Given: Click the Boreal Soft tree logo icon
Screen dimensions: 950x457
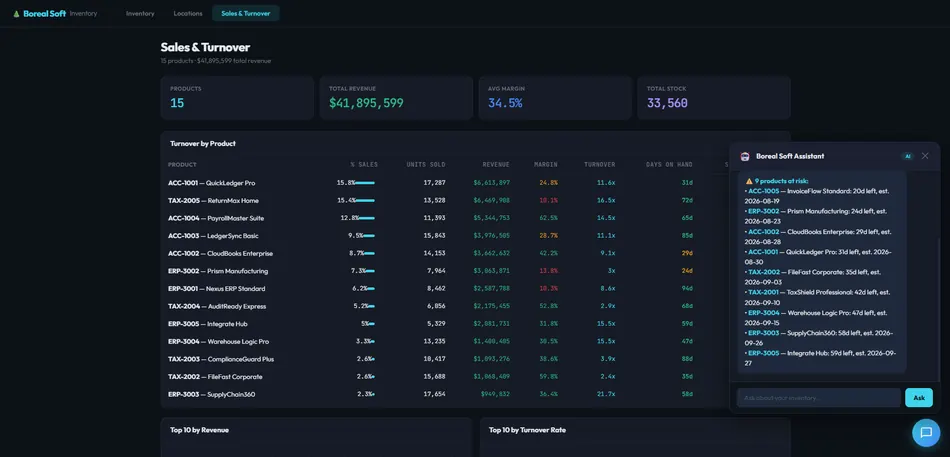Looking at the screenshot, I should pyautogui.click(x=16, y=13).
